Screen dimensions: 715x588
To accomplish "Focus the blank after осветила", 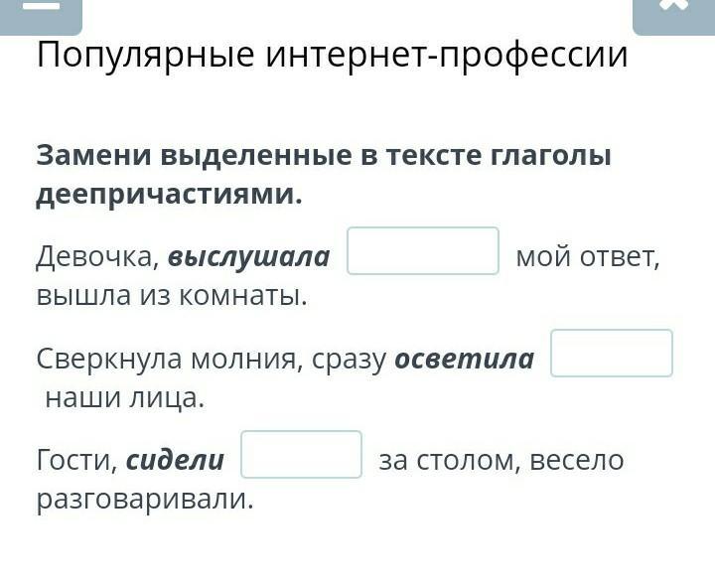I will (612, 353).
